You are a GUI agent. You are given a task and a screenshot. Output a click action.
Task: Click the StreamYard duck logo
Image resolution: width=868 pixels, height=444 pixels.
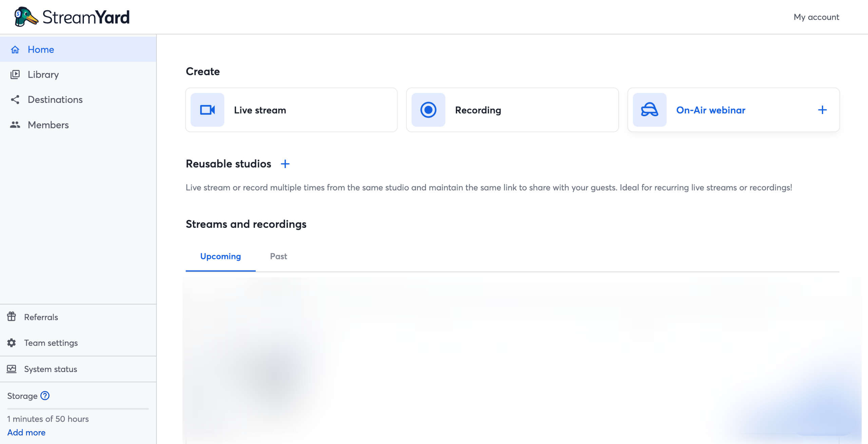[26, 17]
